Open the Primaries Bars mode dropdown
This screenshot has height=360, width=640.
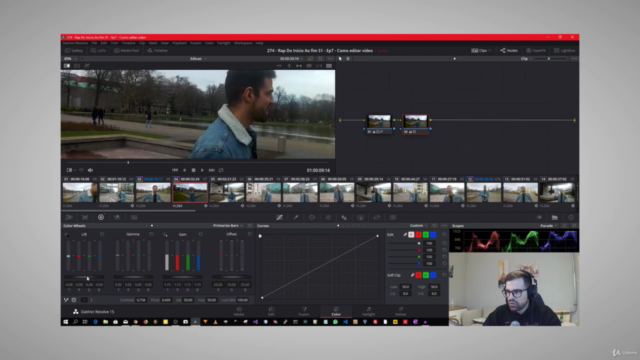point(228,226)
